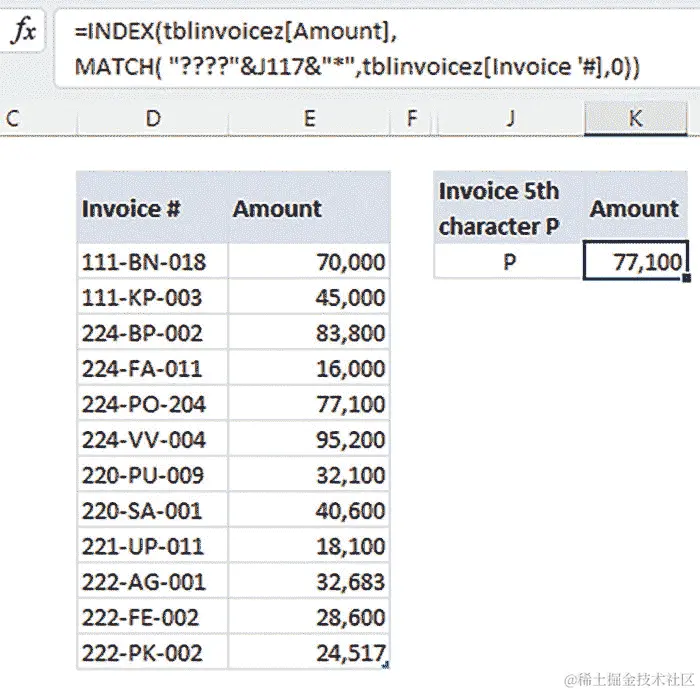This screenshot has width=700, height=693.
Task: Click amount cell 70,000
Action: coord(309,261)
